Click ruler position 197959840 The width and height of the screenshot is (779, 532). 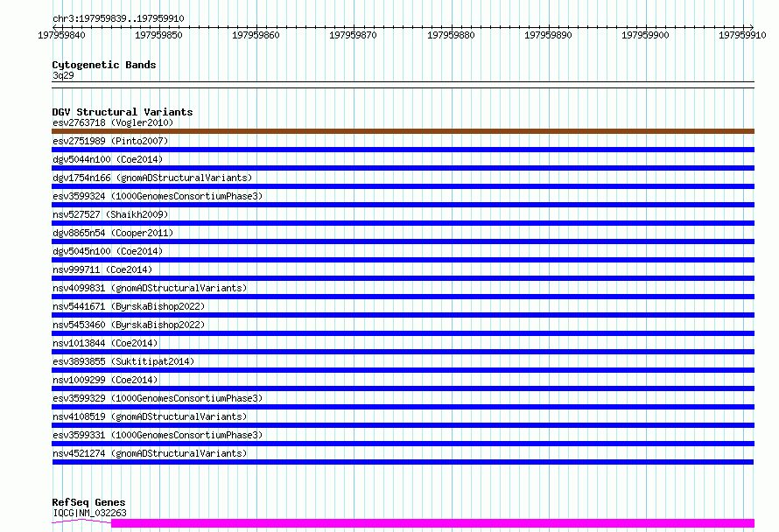pos(61,35)
